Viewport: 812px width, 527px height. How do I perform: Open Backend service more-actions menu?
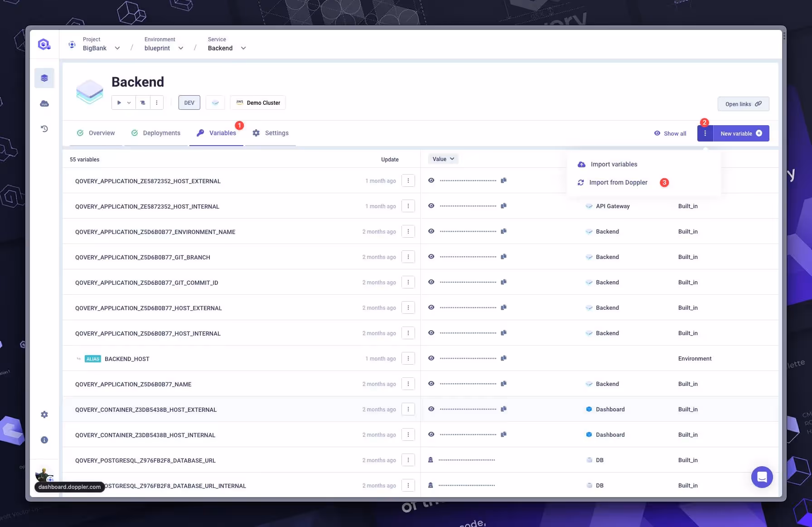click(157, 102)
